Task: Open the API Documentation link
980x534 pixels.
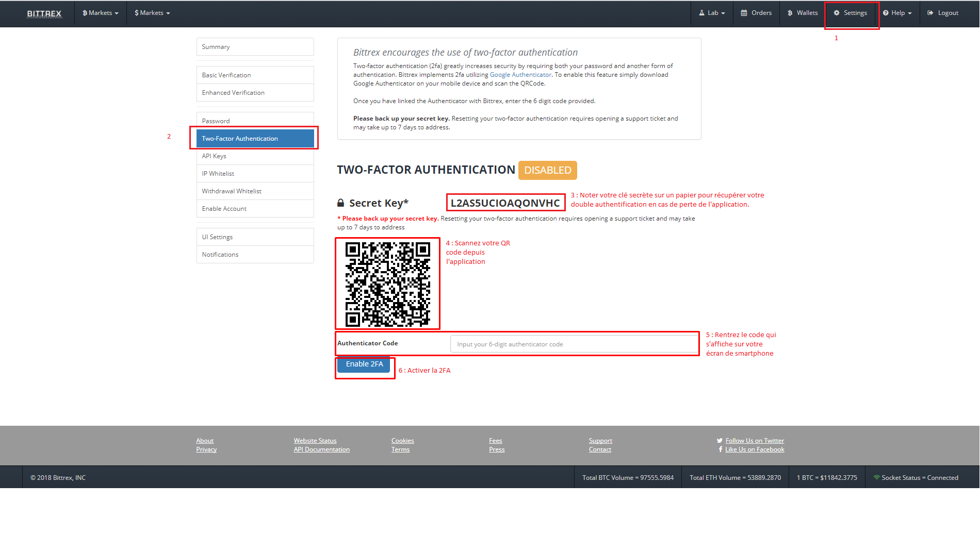Action: pos(322,449)
